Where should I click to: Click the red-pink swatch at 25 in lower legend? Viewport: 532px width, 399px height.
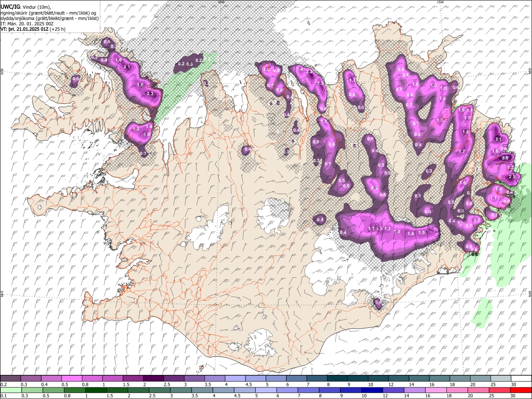tap(500, 390)
